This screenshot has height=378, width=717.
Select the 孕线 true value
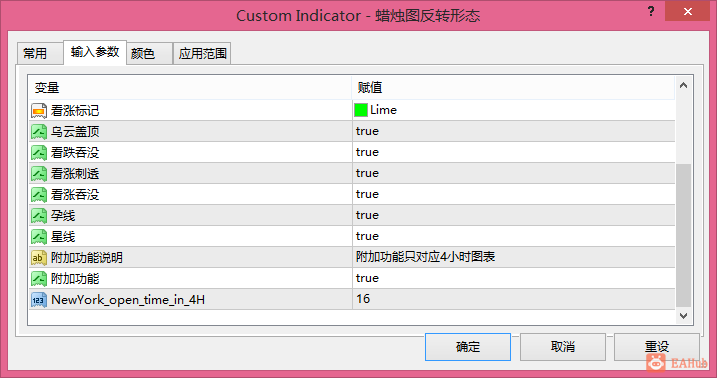(367, 215)
